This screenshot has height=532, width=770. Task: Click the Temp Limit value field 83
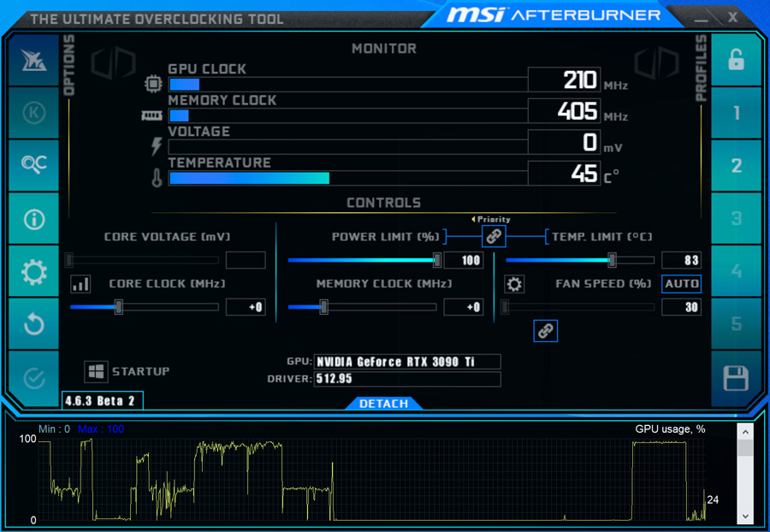(x=681, y=260)
